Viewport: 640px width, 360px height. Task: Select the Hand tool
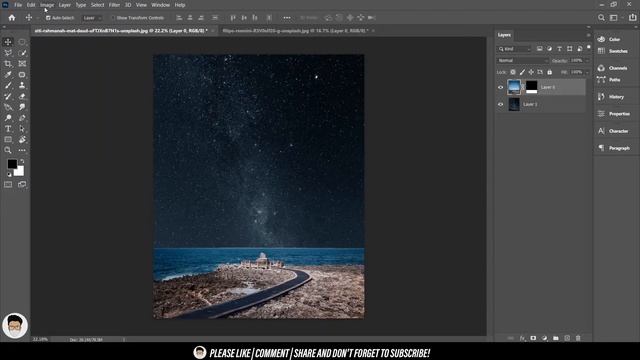(22, 140)
